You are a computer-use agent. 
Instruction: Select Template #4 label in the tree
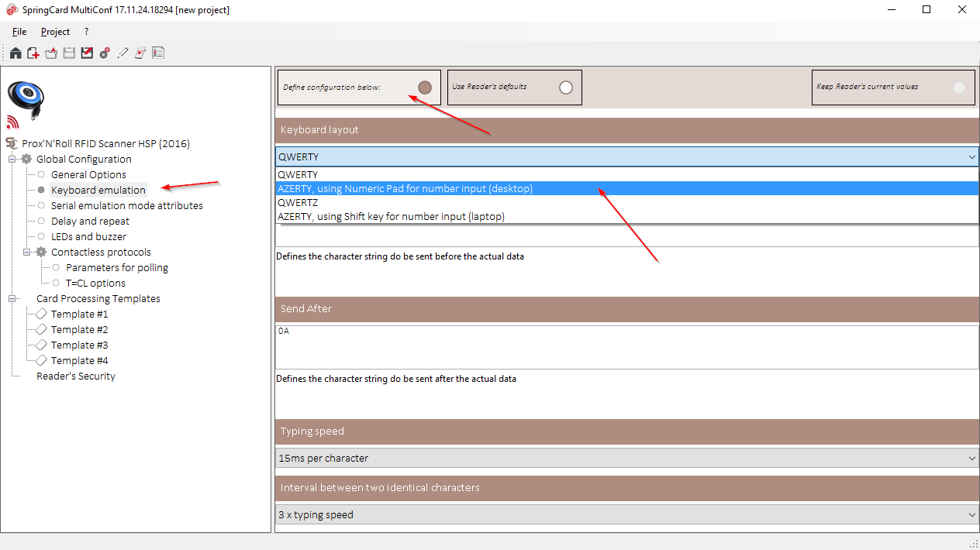(80, 360)
